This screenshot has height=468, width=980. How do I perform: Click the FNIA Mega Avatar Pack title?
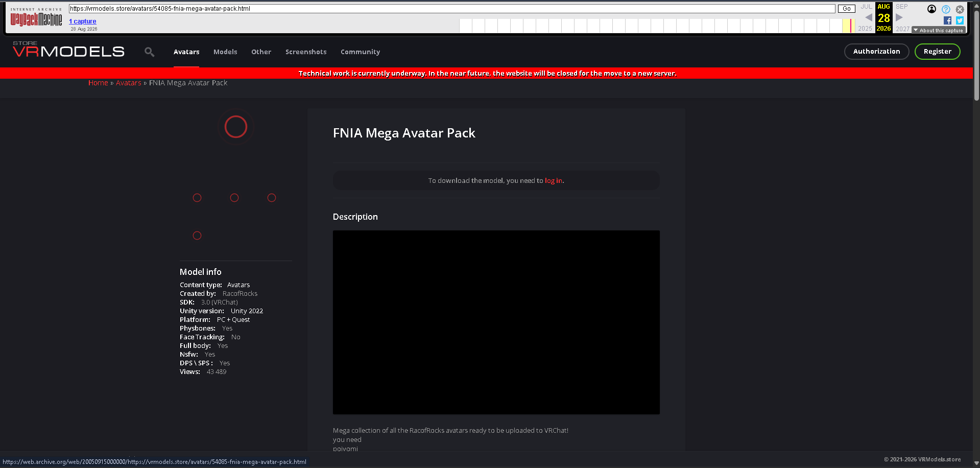pyautogui.click(x=404, y=133)
